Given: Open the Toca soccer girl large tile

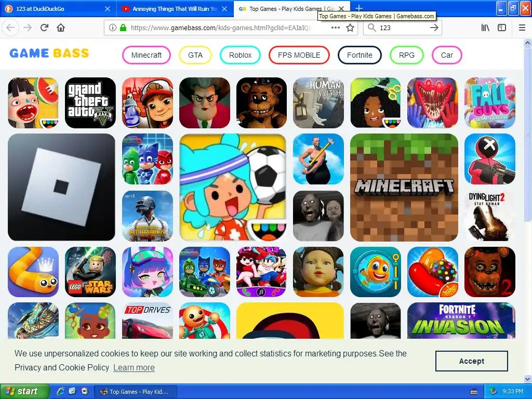Looking at the screenshot, I should [x=233, y=187].
